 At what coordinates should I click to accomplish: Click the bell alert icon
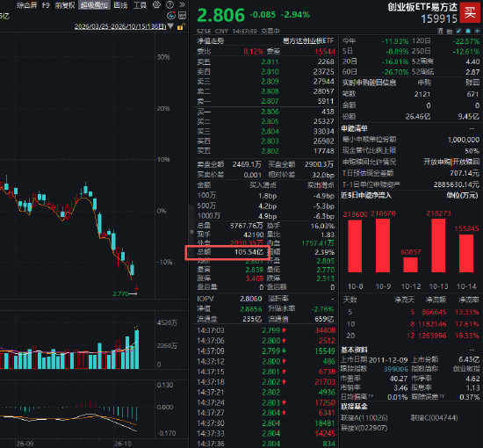click(468, 31)
